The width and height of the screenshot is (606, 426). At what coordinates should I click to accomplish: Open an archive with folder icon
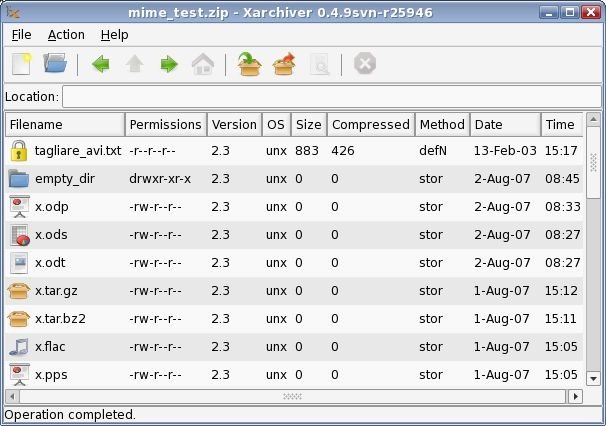(x=55, y=63)
